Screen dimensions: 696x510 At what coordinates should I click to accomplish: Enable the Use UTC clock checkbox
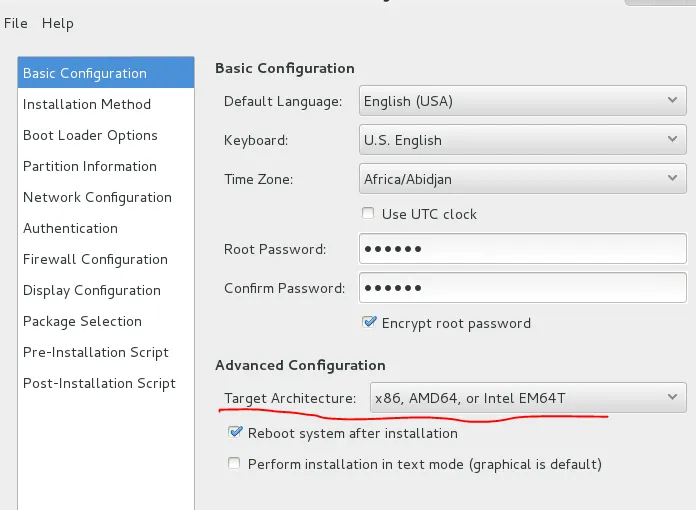point(369,214)
